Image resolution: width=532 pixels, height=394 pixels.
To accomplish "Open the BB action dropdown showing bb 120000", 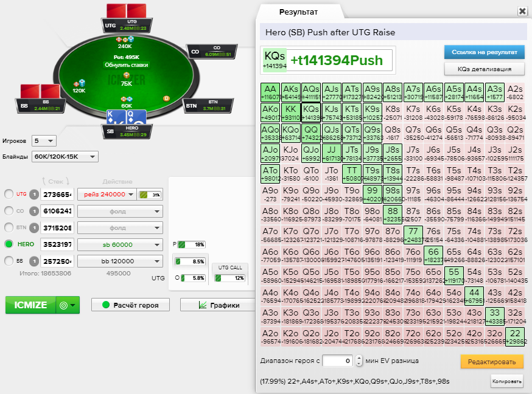I will pos(120,261).
